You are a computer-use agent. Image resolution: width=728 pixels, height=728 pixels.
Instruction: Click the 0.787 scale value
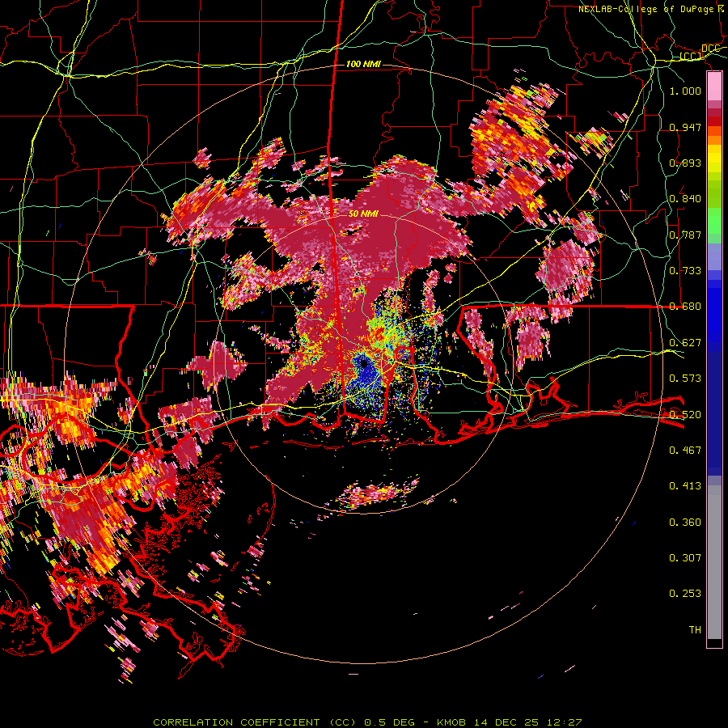pos(685,235)
